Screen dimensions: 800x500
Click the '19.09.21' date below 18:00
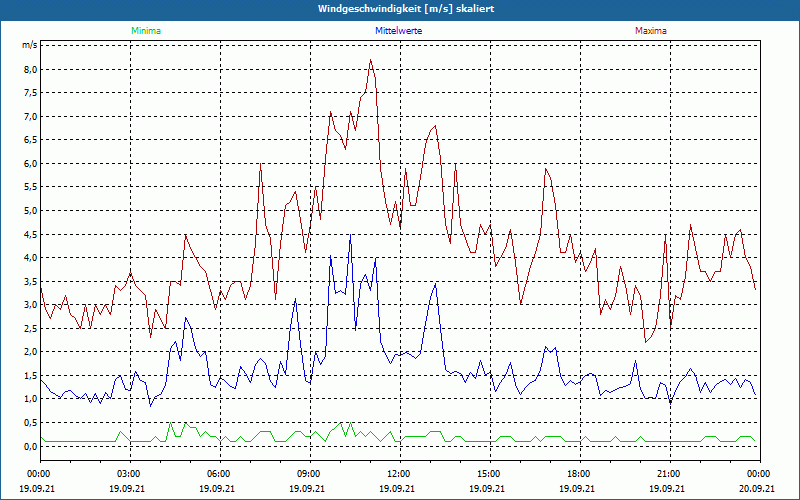[x=577, y=488]
